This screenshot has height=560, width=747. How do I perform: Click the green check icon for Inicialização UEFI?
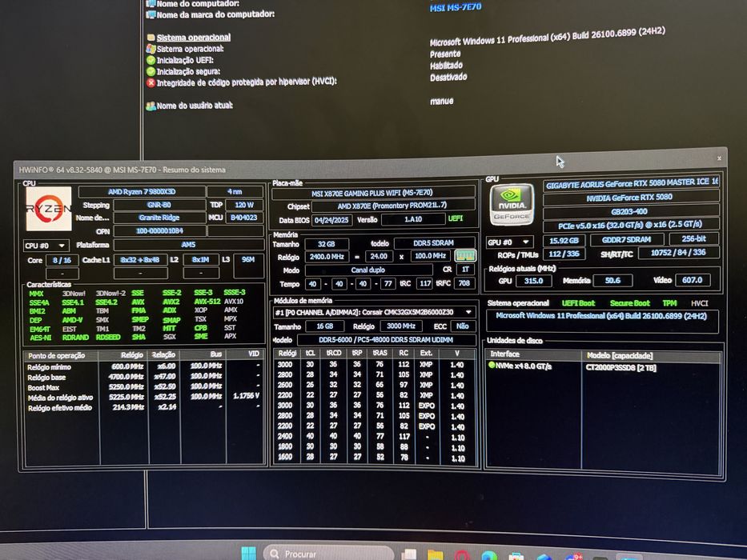151,61
